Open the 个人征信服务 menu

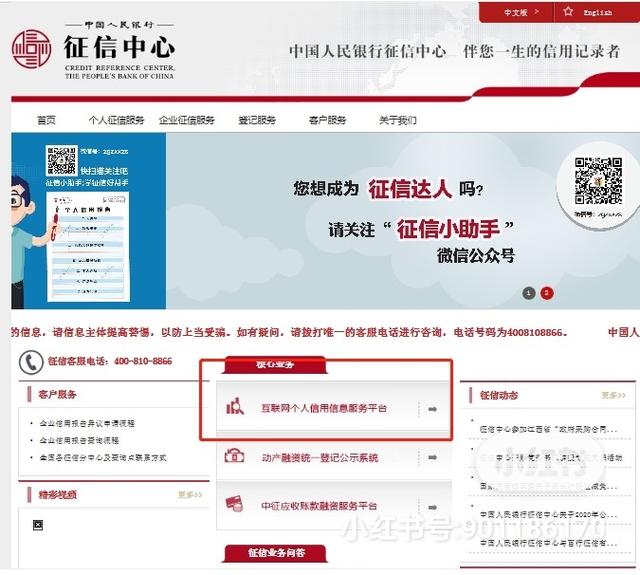(x=116, y=120)
